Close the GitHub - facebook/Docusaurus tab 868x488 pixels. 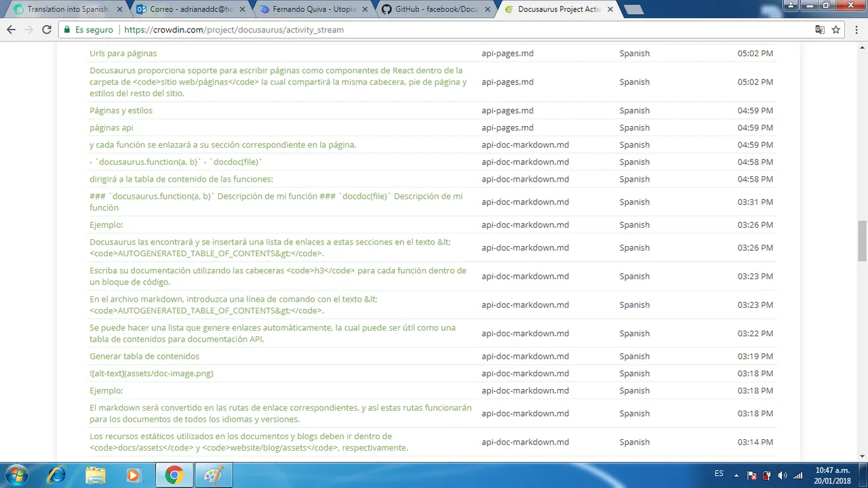pyautogui.click(x=486, y=9)
